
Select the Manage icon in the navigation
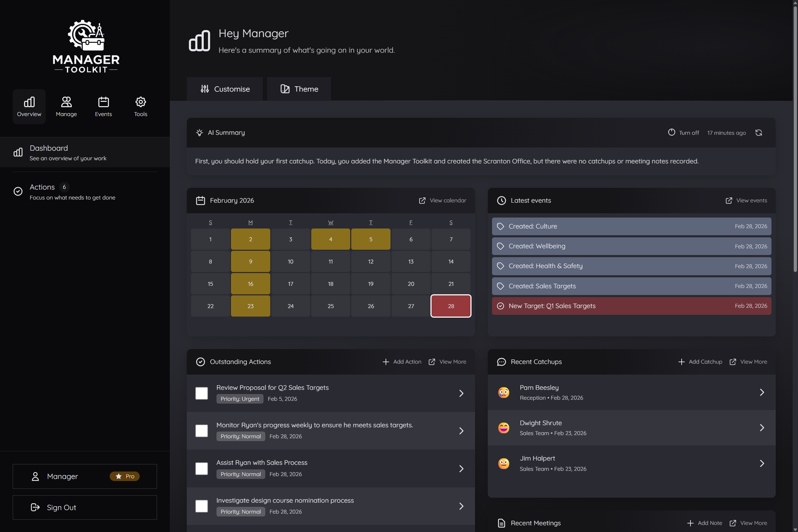(66, 106)
